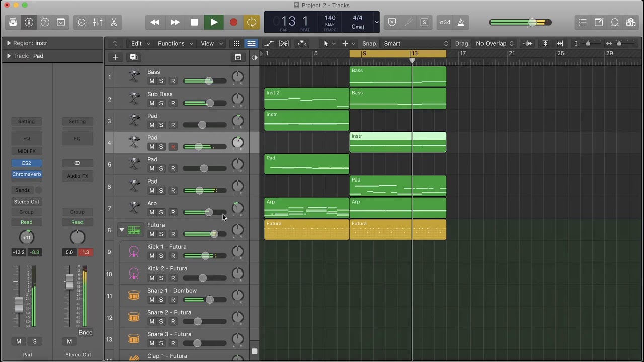Switch to grid view icon in Tracks menu bar
This screenshot has width=644, height=362.
click(x=236, y=44)
